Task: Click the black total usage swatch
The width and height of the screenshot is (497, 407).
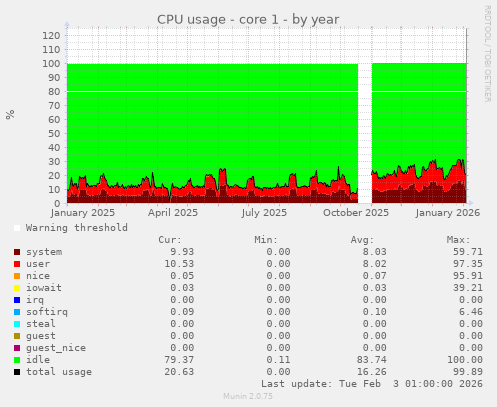Action: [x=17, y=372]
